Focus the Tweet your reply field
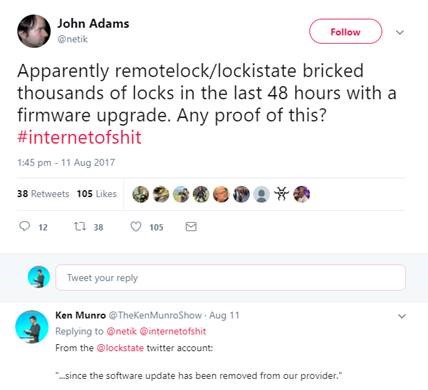The image size is (428, 390). coord(230,278)
